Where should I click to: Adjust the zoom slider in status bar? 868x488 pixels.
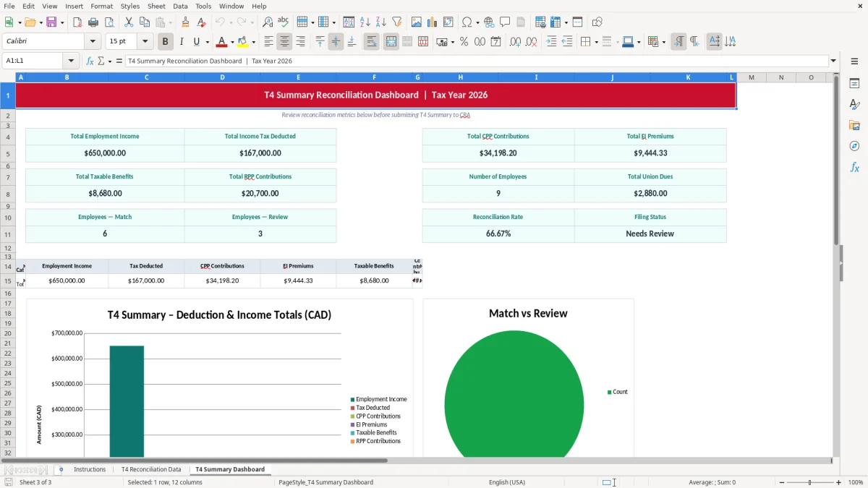coord(809,482)
